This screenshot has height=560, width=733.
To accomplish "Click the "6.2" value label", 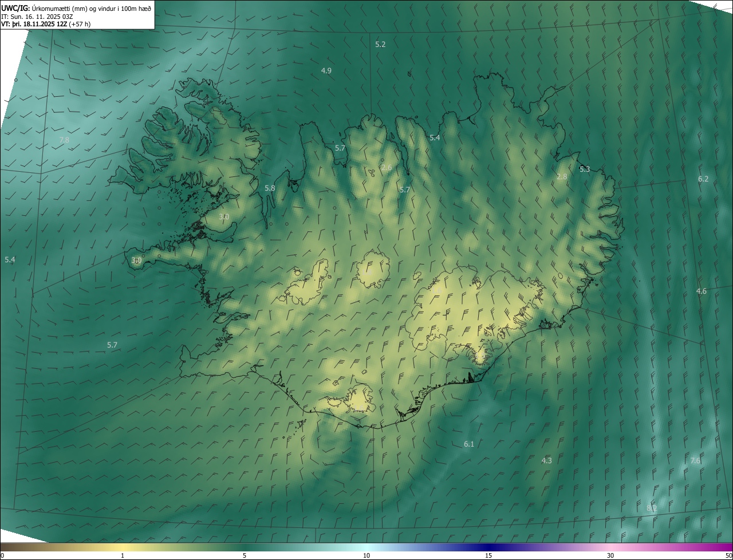I will (x=703, y=179).
